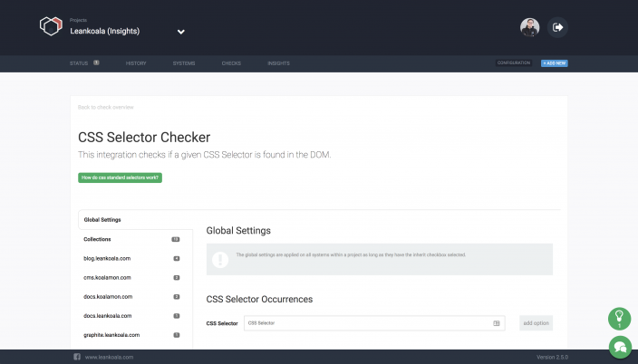Open the lightbulb tips button

(619, 319)
